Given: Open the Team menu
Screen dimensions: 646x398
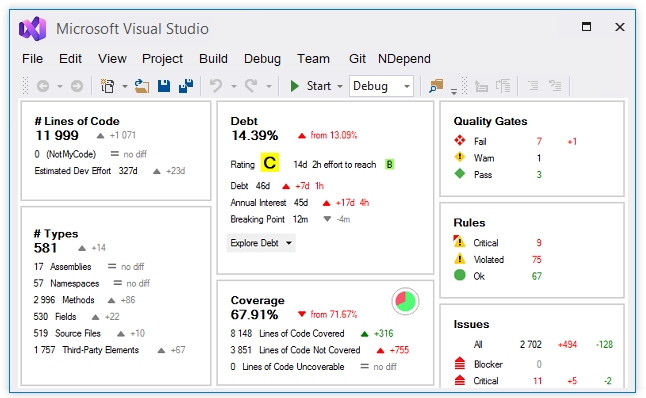Looking at the screenshot, I should tap(314, 59).
